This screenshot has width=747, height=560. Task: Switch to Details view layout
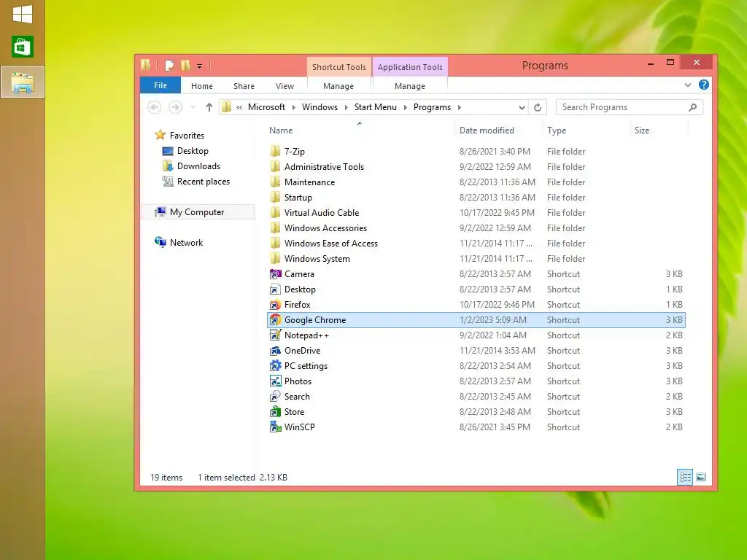click(685, 477)
